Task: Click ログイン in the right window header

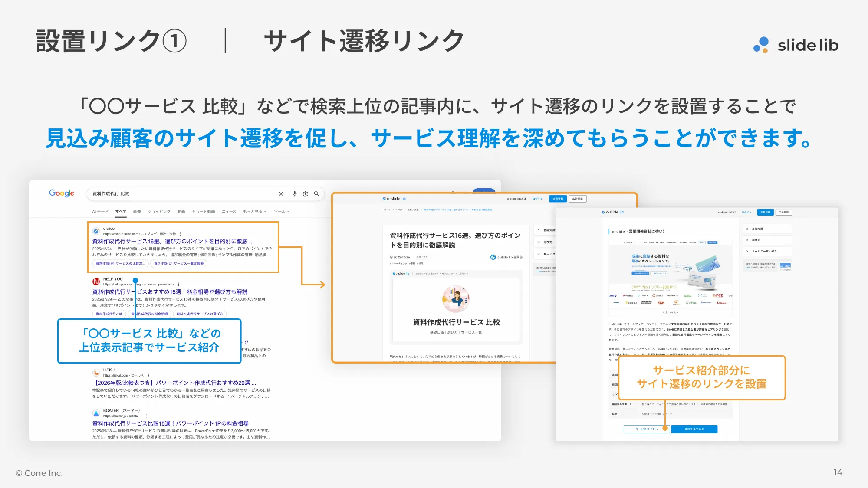Action: tap(746, 212)
